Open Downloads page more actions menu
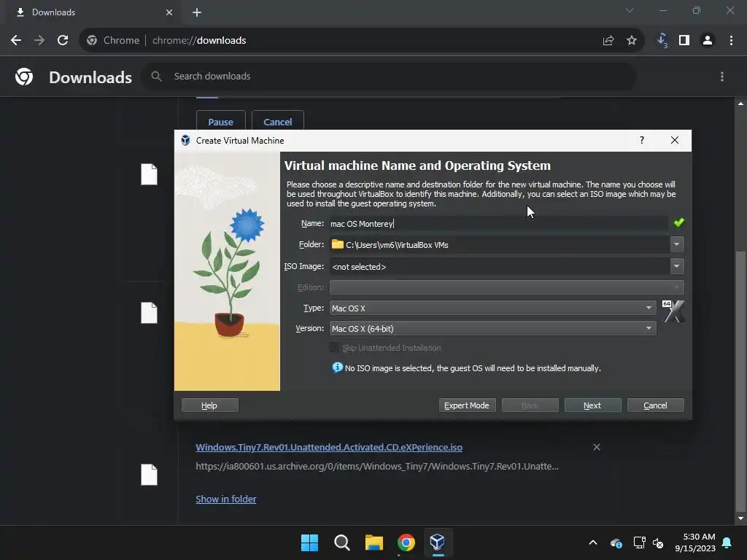The image size is (747, 560). tap(722, 77)
